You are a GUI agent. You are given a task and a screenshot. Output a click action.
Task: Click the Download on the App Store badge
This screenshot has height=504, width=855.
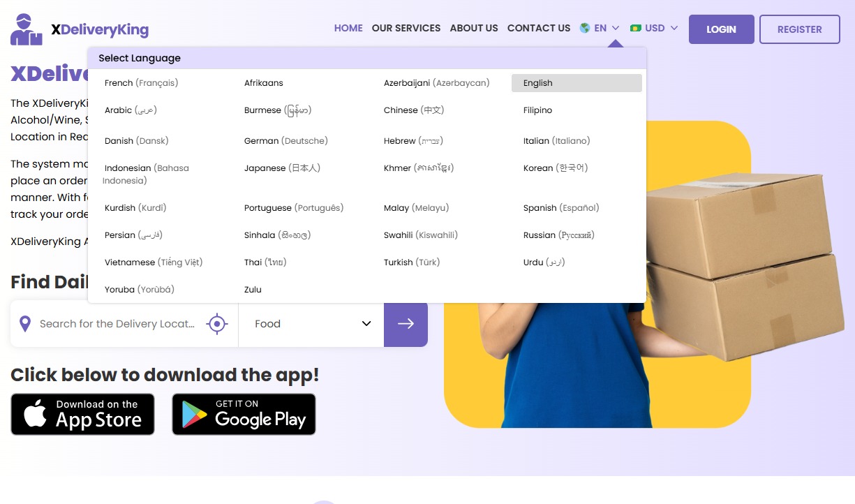[x=82, y=414]
